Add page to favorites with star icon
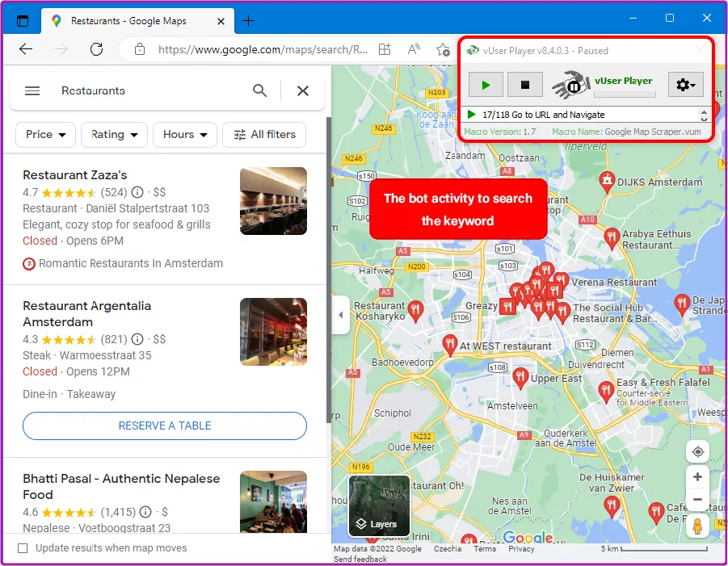 [x=443, y=49]
